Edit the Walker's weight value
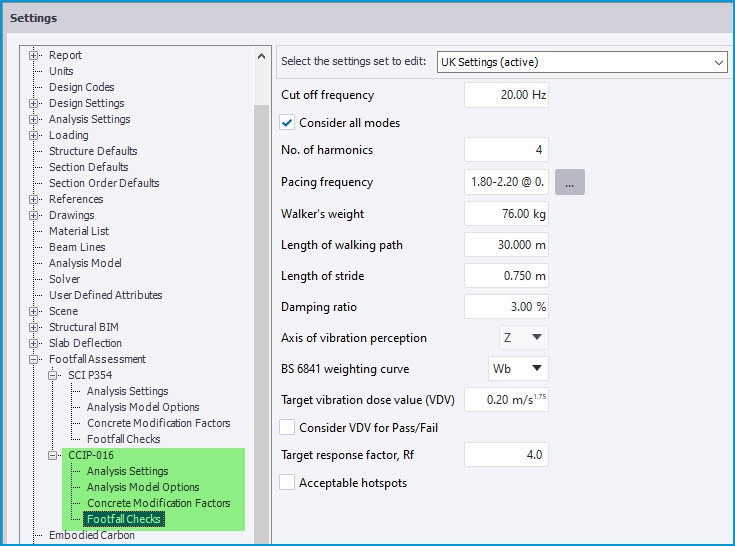This screenshot has height=546, width=735. coord(506,214)
